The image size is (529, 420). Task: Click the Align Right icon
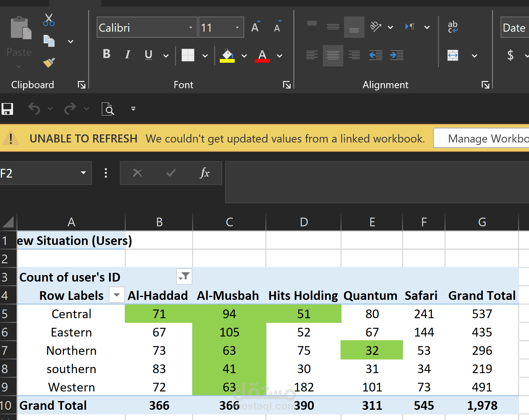pyautogui.click(x=354, y=55)
